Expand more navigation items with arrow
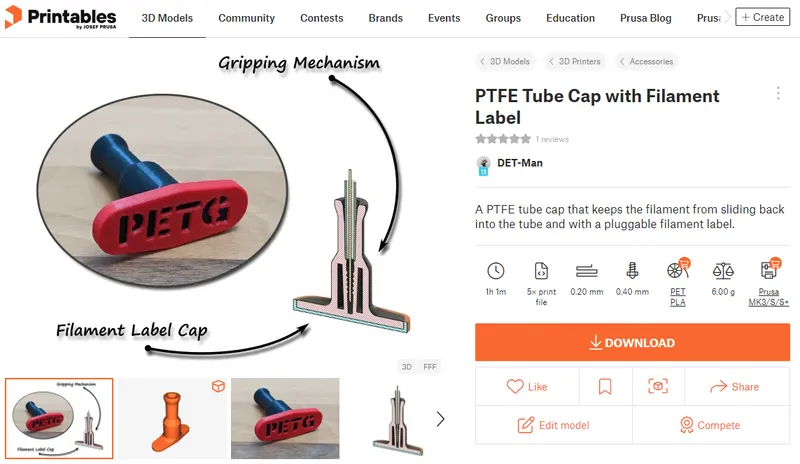The image size is (800, 464). tap(727, 17)
